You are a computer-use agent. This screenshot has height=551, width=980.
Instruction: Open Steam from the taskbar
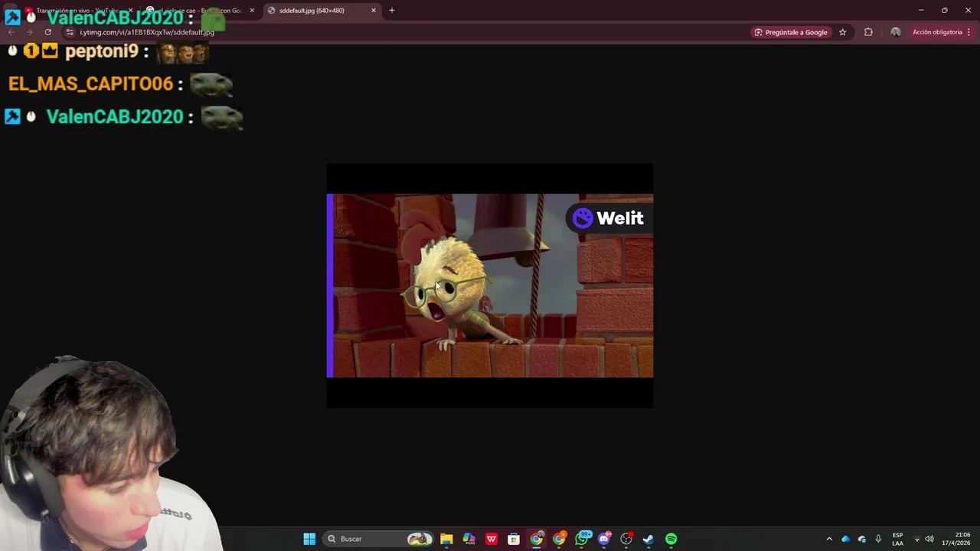click(648, 539)
